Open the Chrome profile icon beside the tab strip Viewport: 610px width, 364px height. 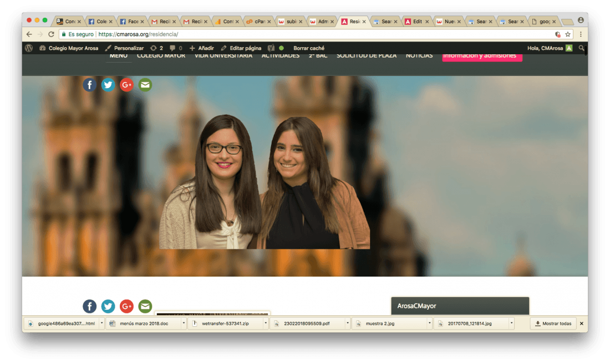581,20
